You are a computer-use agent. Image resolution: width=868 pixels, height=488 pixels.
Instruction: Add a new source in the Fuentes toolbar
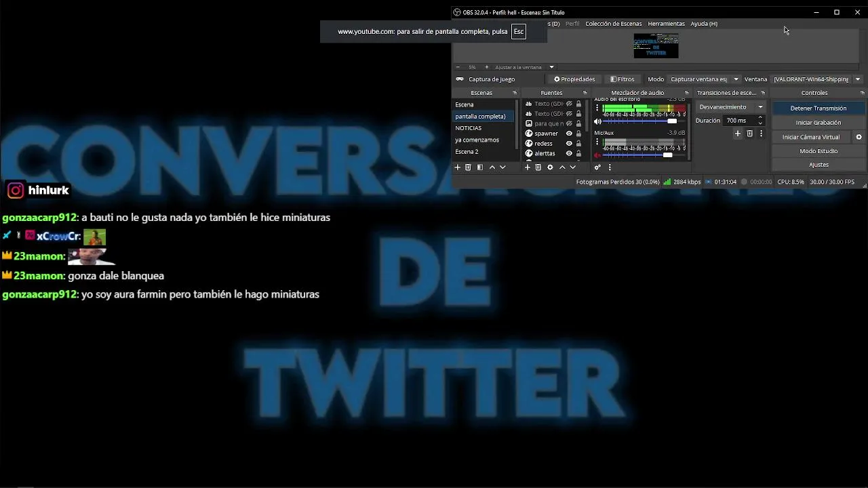tap(528, 167)
